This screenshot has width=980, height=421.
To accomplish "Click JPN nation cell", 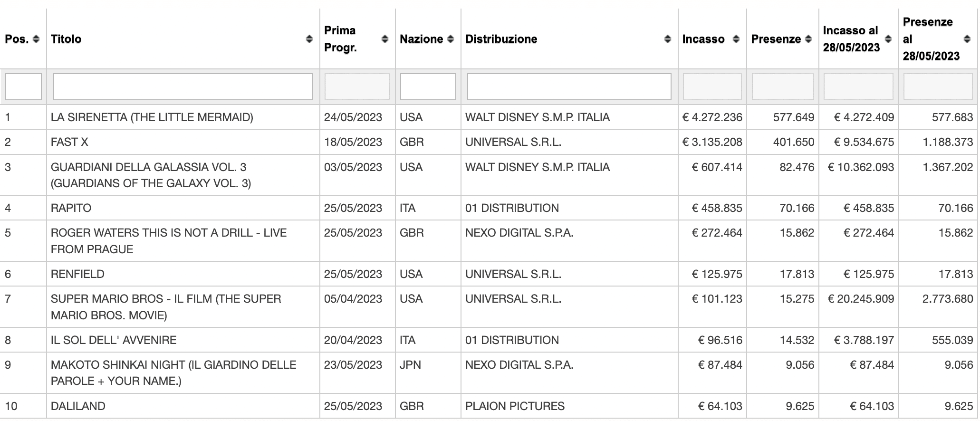I will 410,365.
